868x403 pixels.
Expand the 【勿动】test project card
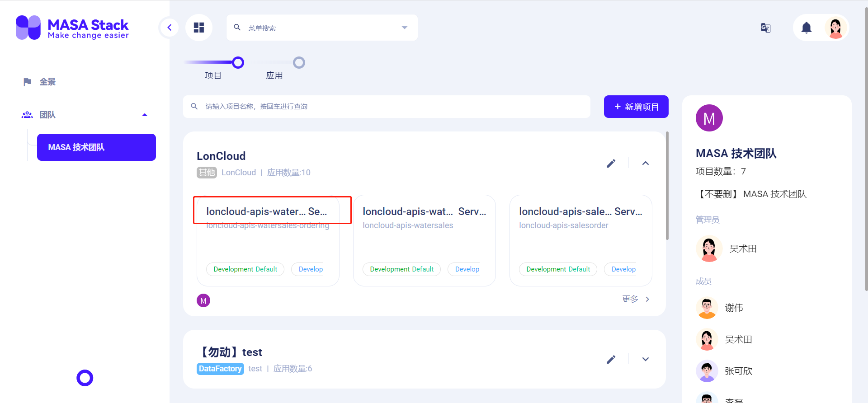(645, 359)
